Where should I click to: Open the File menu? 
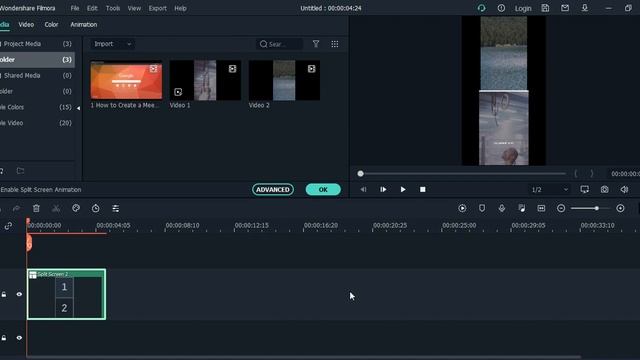[x=75, y=8]
